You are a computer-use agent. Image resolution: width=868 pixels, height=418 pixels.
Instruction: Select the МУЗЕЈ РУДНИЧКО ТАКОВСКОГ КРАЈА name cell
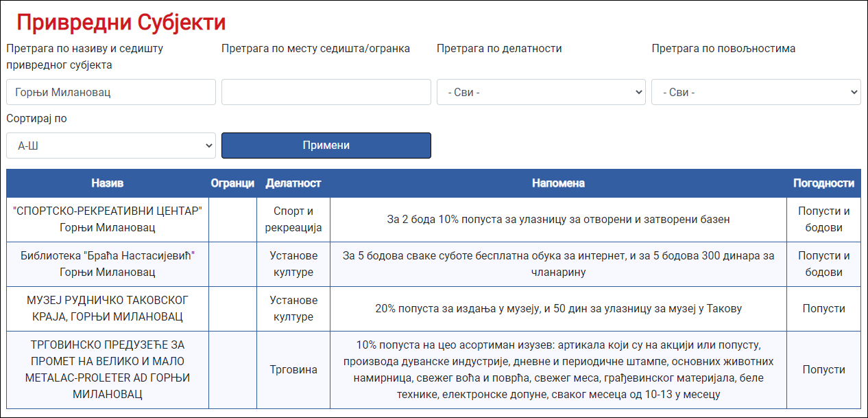[108, 309]
